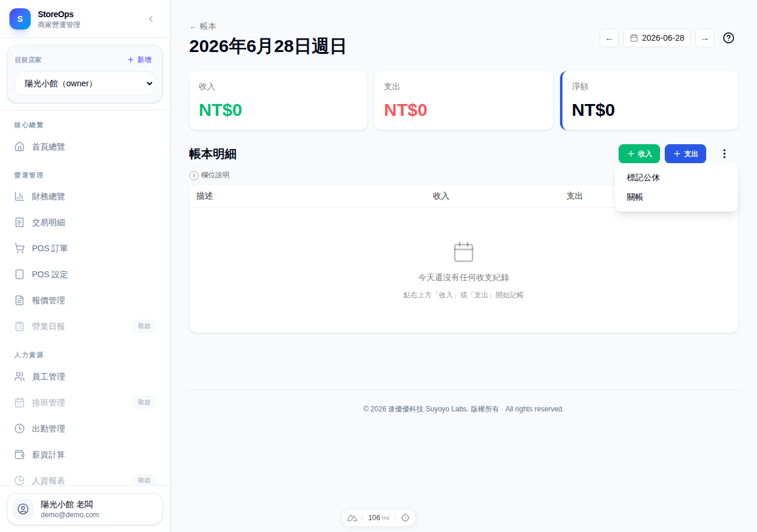757x532 pixels.
Task: Click the 今天還沒有任何收支紀錄 message
Action: pos(464,277)
